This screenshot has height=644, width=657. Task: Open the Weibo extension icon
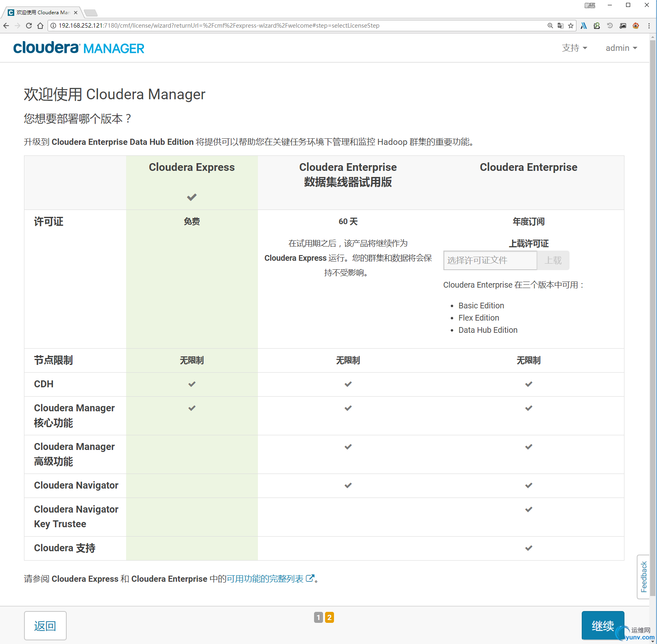coord(636,26)
